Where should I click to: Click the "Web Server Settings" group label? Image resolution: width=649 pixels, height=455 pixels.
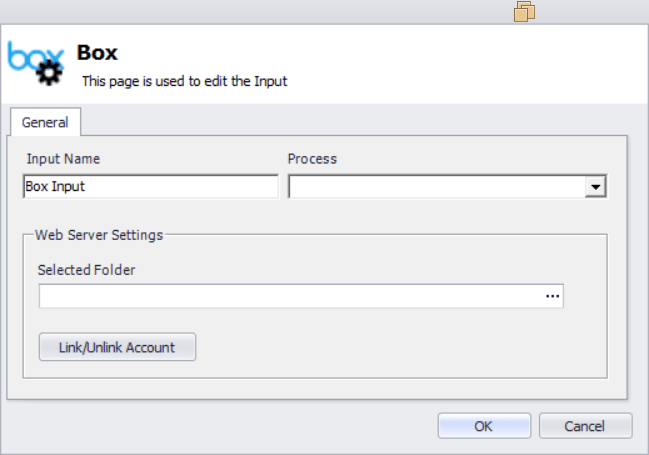[x=99, y=235]
